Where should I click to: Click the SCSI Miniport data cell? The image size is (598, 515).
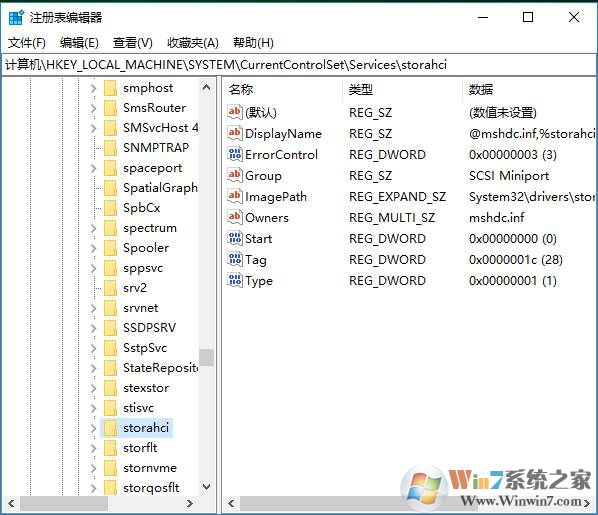tap(509, 176)
